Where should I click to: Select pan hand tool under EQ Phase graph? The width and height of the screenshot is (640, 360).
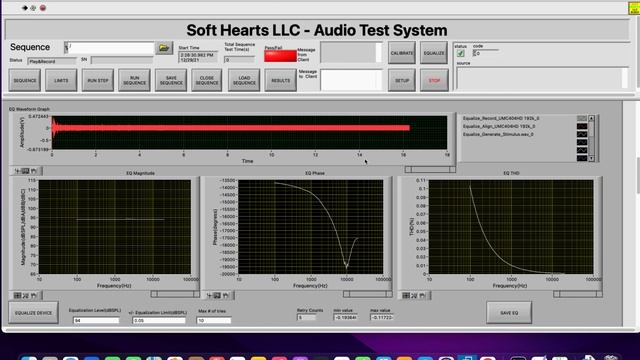pos(226,295)
